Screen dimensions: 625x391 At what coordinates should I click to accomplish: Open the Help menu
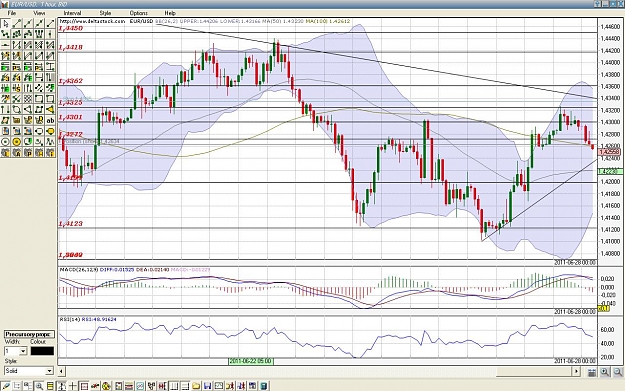point(170,13)
